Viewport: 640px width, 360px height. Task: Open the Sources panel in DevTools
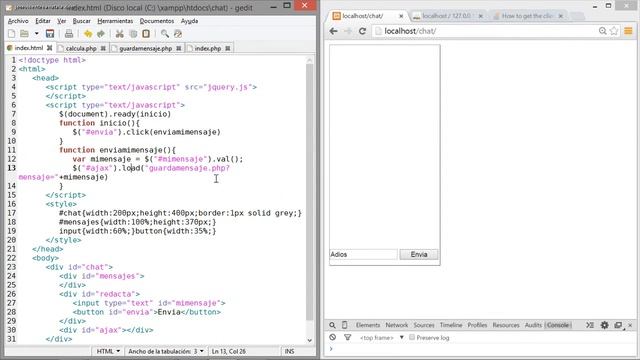point(424,325)
